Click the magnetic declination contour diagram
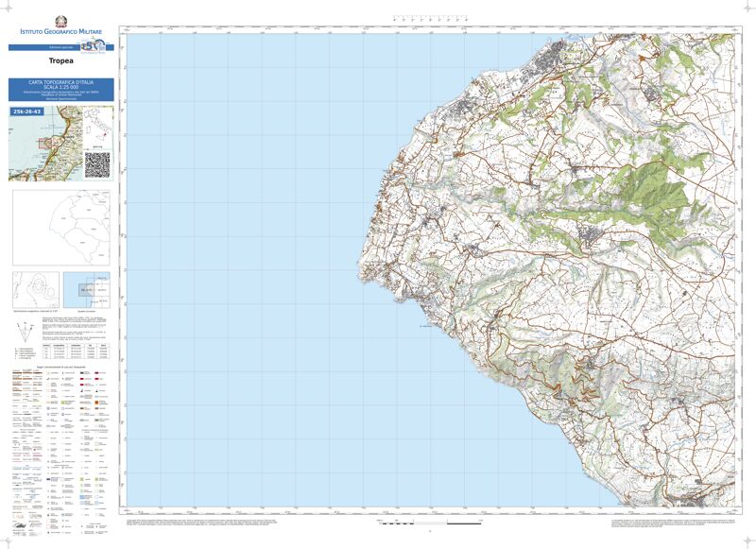The width and height of the screenshot is (756, 549). coord(34,288)
